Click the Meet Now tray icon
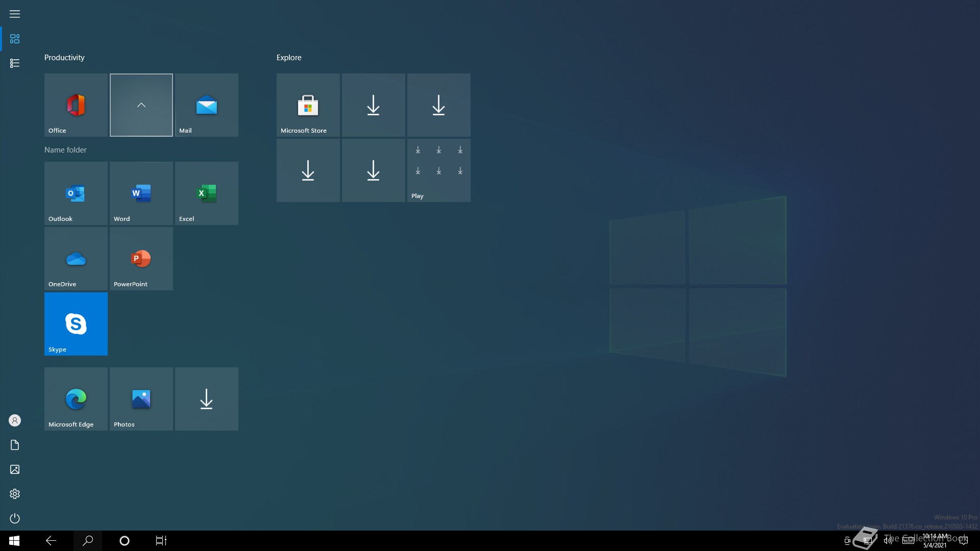Screen dimensions: 980x551 tap(847, 541)
